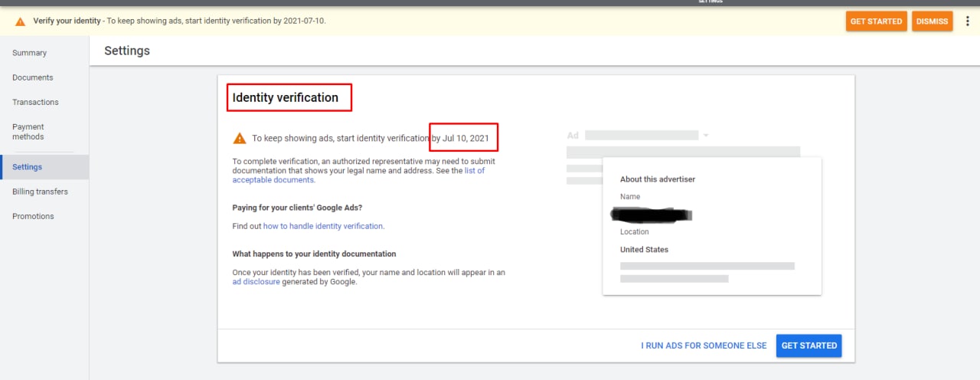980x380 pixels.
Task: Click the Identity verification heading
Action: (x=286, y=97)
